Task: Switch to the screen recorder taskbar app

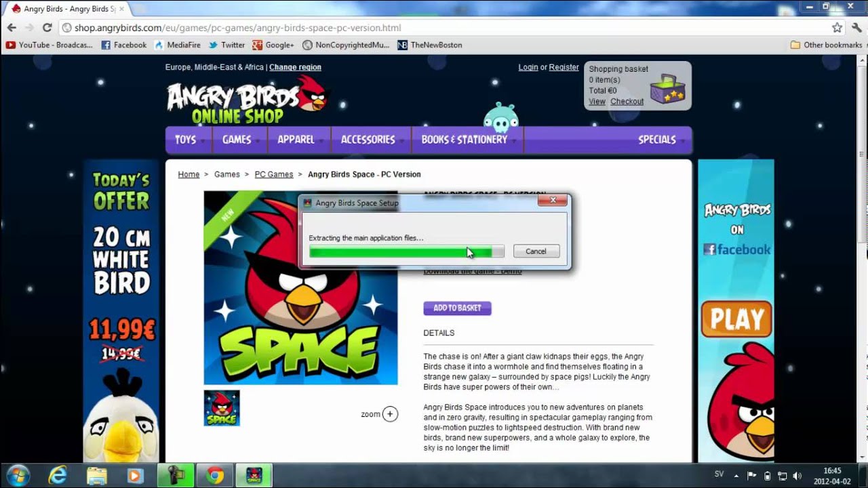Action: (x=175, y=475)
